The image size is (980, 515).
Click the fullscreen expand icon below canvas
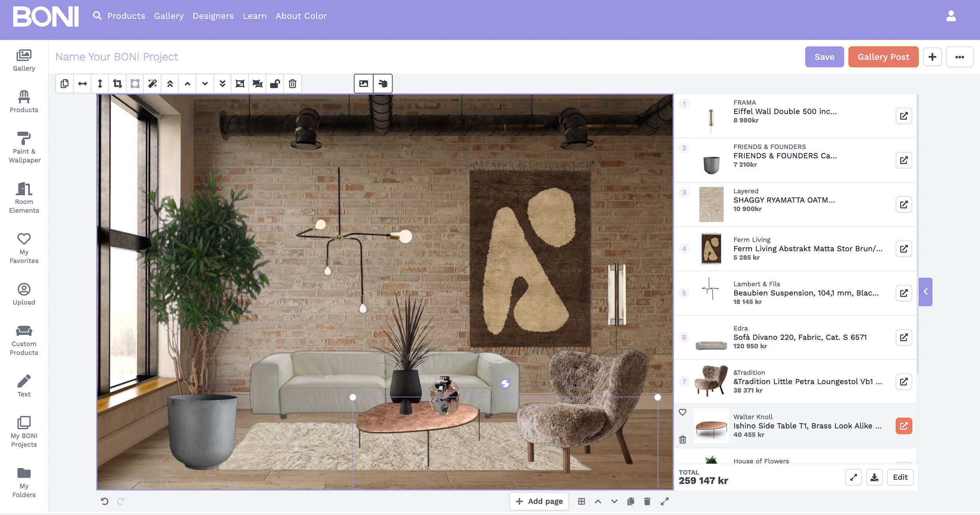pos(664,501)
